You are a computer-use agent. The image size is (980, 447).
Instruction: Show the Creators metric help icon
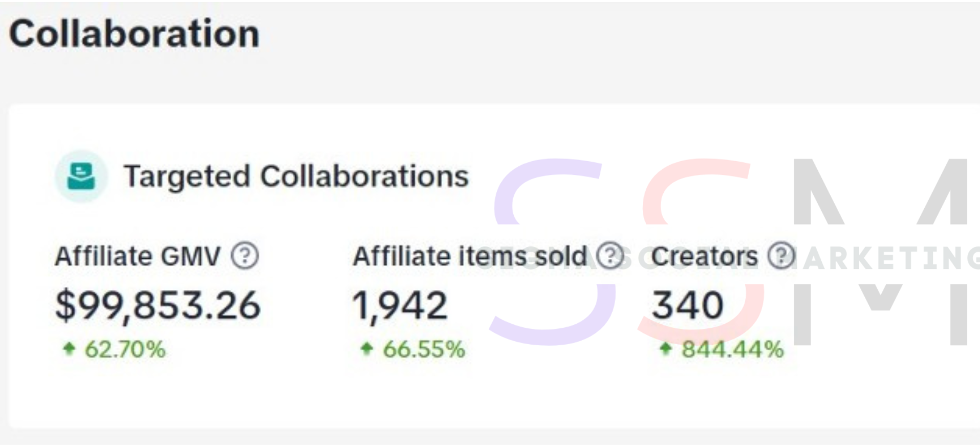[x=781, y=256]
